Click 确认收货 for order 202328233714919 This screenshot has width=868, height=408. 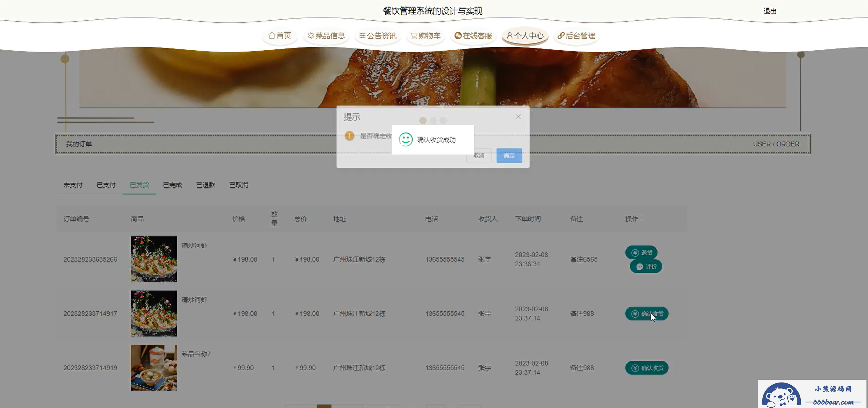(x=647, y=368)
